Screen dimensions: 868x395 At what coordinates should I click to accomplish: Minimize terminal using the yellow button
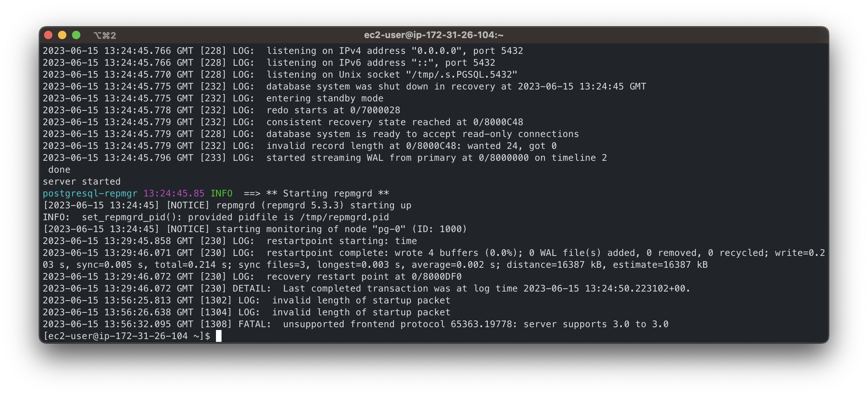pyautogui.click(x=62, y=35)
